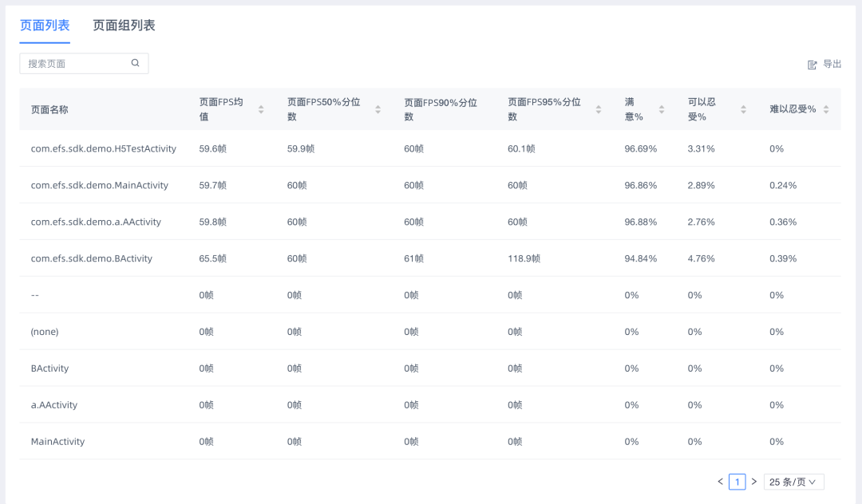Sort by 满意% column
This screenshot has height=504, width=862.
click(x=662, y=109)
